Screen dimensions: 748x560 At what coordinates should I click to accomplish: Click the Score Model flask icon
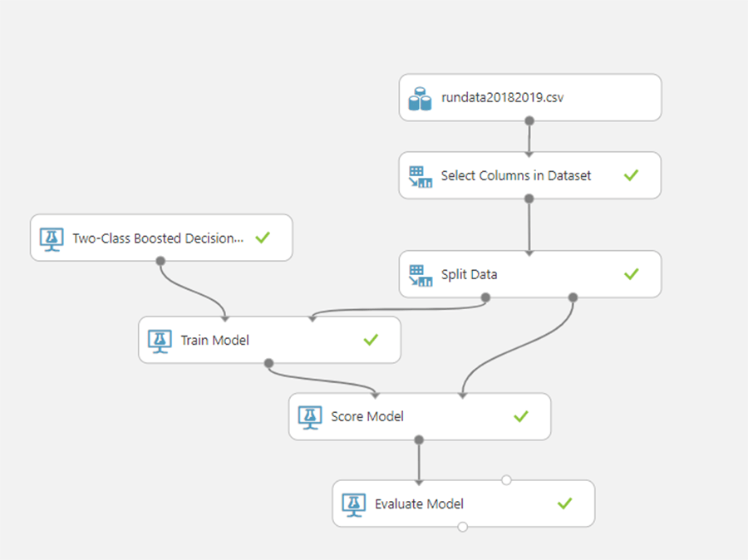(310, 417)
